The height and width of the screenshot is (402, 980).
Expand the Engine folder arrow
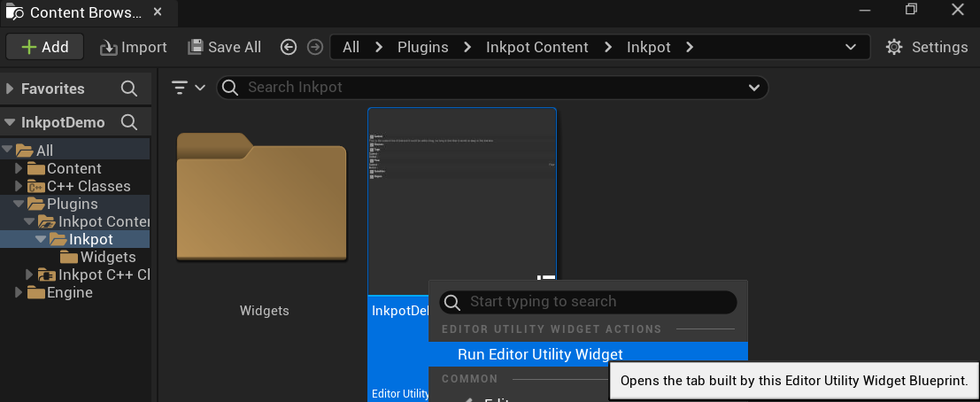pos(19,292)
